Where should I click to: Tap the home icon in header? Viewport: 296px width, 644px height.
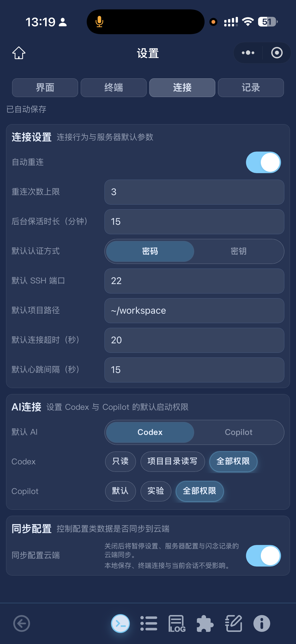[19, 53]
